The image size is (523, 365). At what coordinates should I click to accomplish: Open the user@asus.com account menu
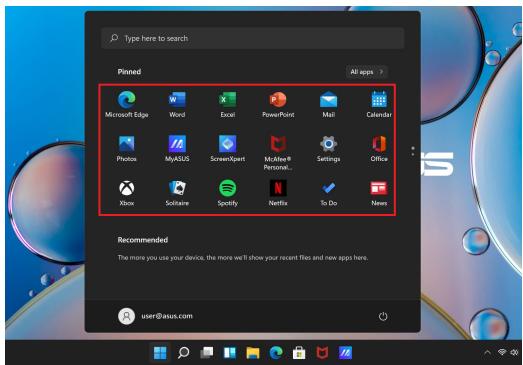click(x=155, y=316)
